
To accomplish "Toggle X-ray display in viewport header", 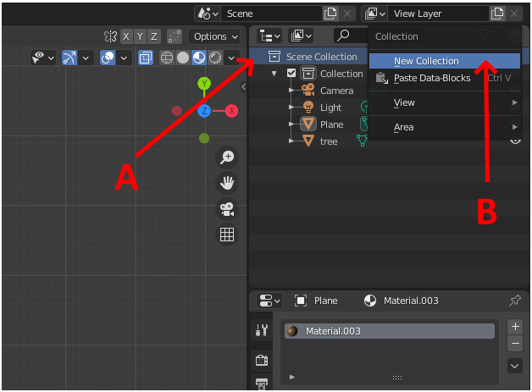I will (146, 58).
